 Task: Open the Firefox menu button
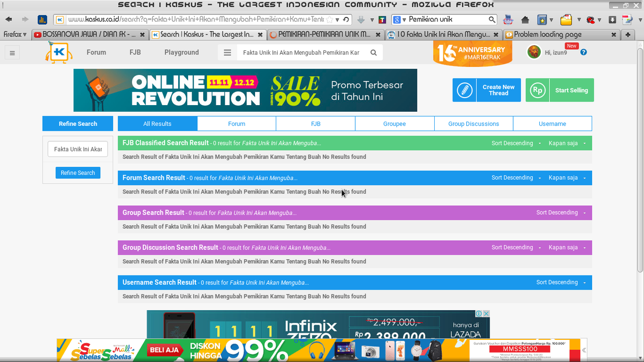[x=15, y=35]
